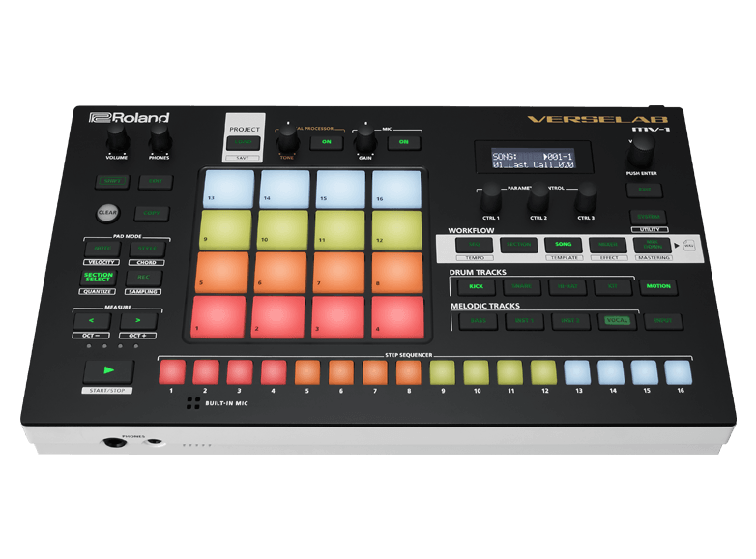Image resolution: width=756 pixels, height=559 pixels.
Task: Click the EDIT button
Action: click(156, 182)
